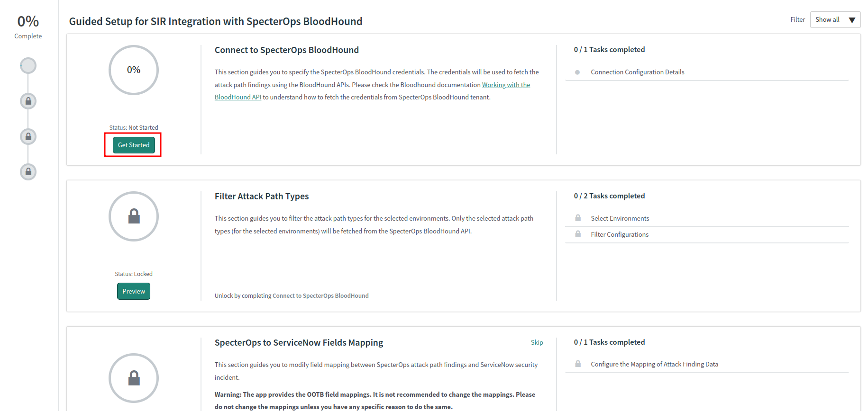Image resolution: width=868 pixels, height=411 pixels.
Task: Click the 'SpecterOps to ServiceNow Fields Mapping' heading
Action: point(299,343)
